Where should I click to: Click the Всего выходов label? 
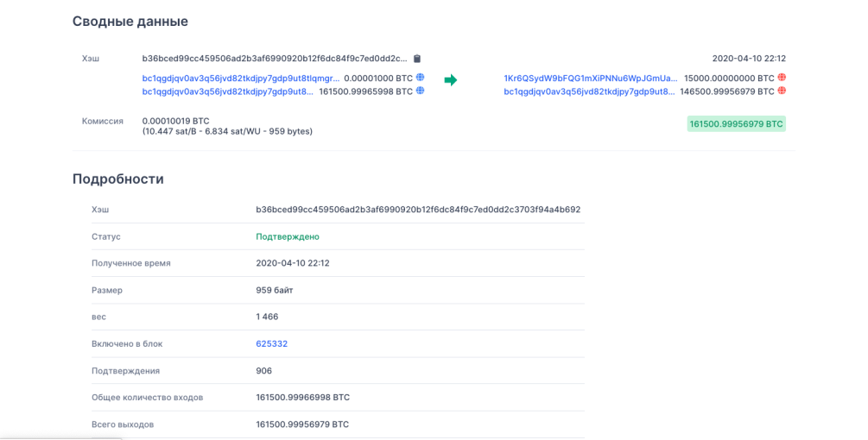123,424
